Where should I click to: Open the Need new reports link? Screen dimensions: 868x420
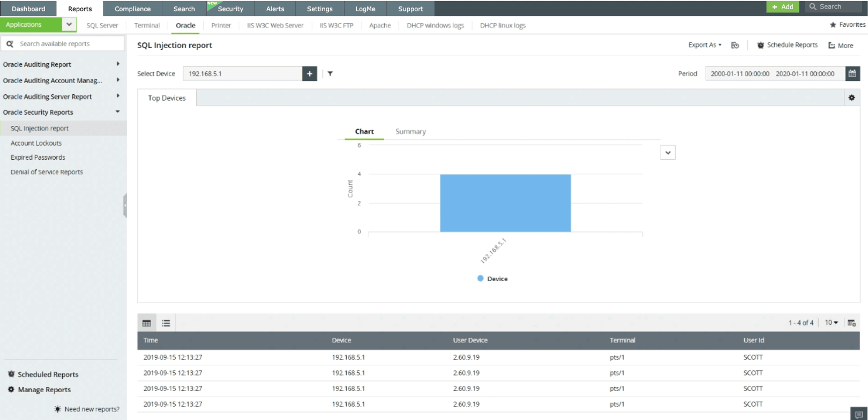click(92, 409)
